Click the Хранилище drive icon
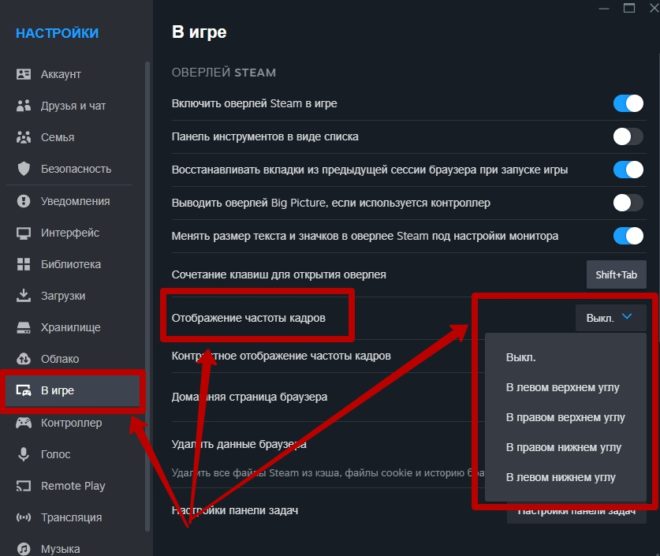 [24, 327]
